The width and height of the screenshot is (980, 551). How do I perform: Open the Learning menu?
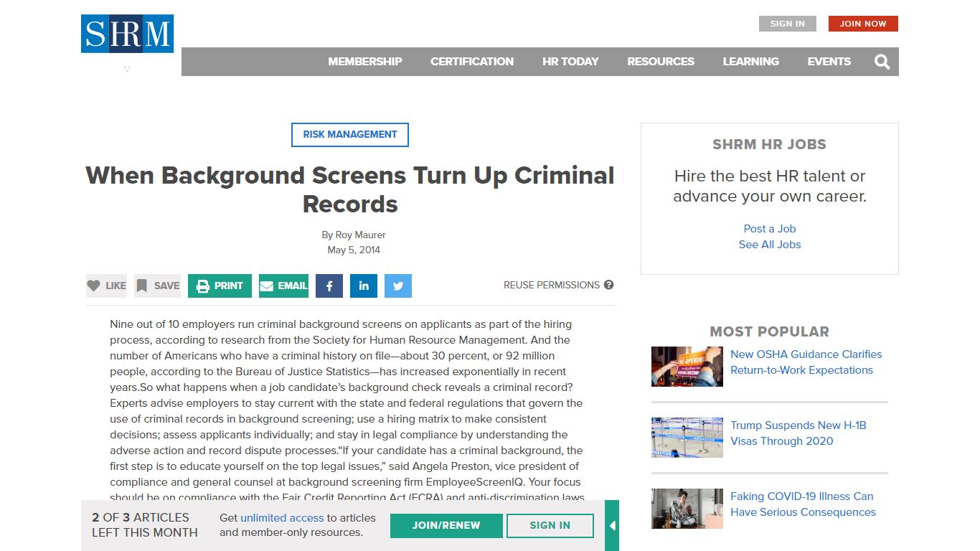tap(750, 62)
